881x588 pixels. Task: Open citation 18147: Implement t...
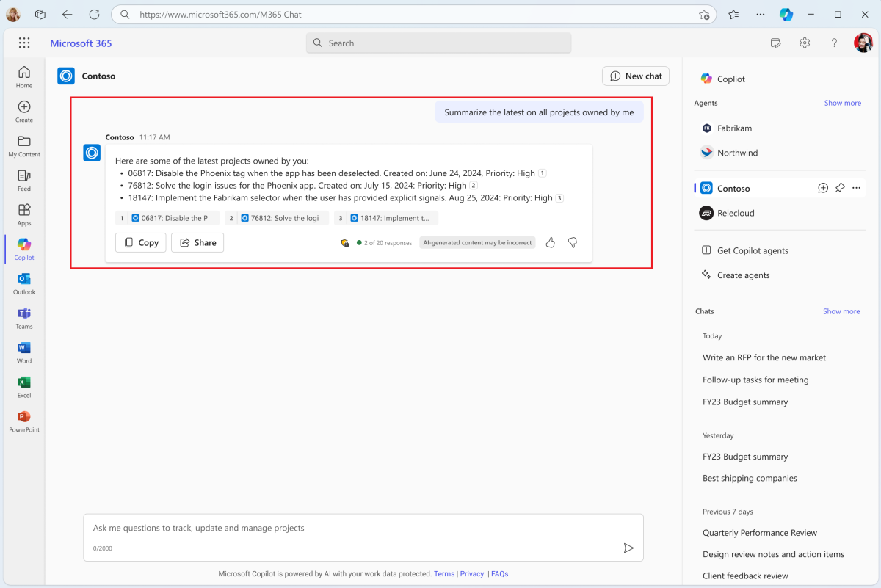pyautogui.click(x=386, y=218)
